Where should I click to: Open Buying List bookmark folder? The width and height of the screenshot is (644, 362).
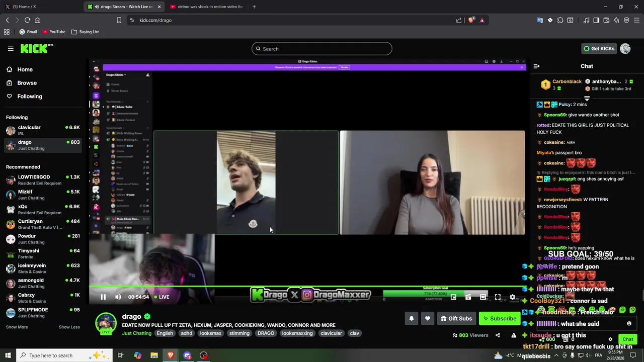point(85,32)
